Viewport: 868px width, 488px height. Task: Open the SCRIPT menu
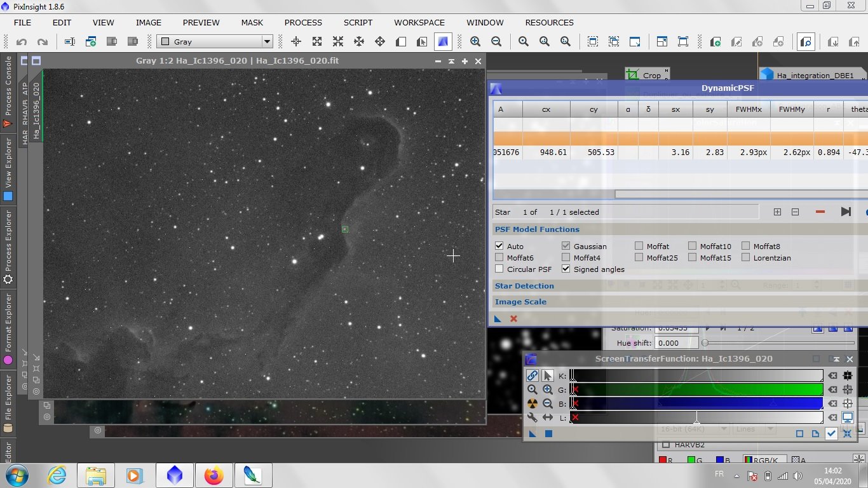(358, 22)
